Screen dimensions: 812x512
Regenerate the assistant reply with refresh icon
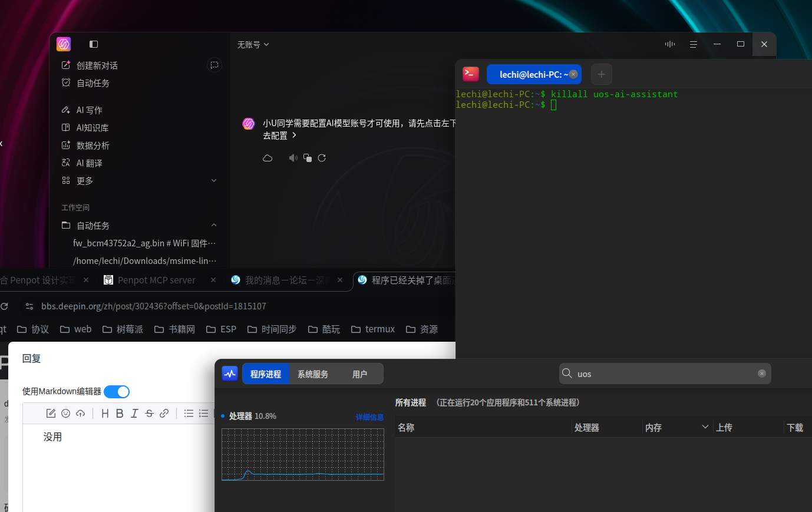tap(322, 158)
